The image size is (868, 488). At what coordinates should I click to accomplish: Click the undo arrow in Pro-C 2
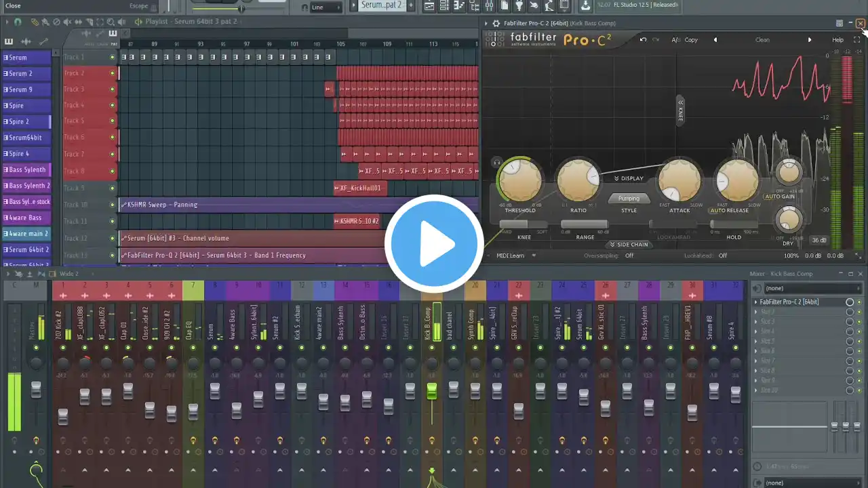click(x=643, y=39)
